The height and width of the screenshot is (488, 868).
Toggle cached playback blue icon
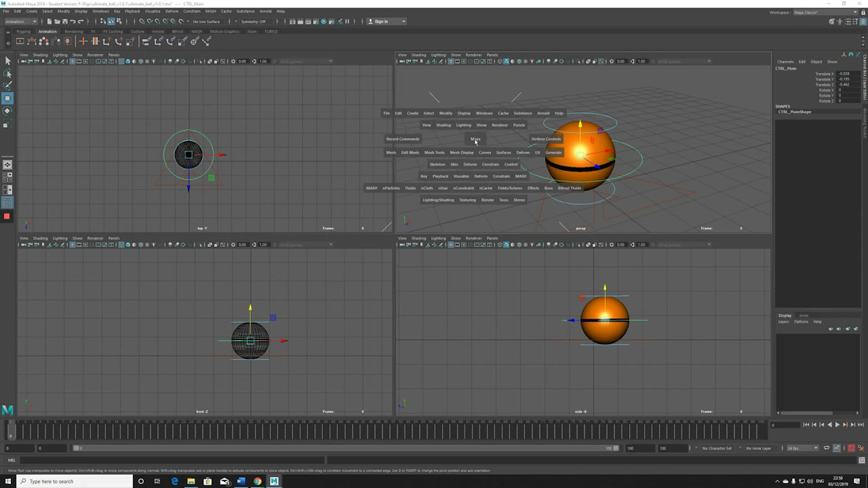coord(837,448)
